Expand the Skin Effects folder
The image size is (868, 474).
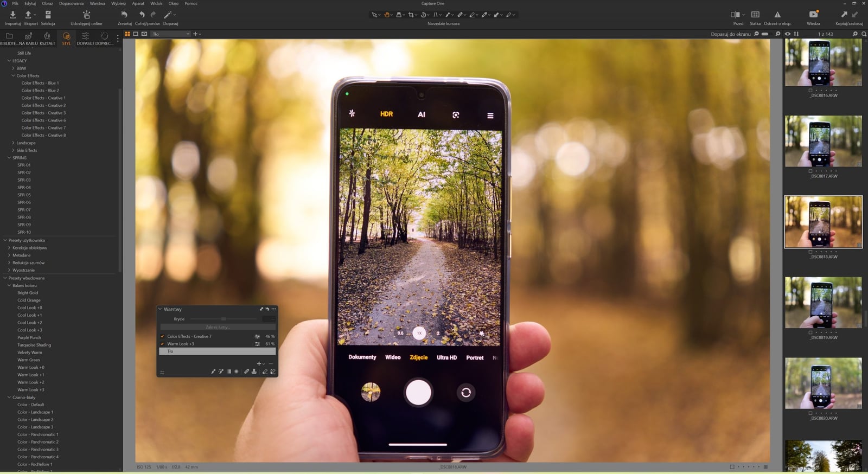click(13, 150)
